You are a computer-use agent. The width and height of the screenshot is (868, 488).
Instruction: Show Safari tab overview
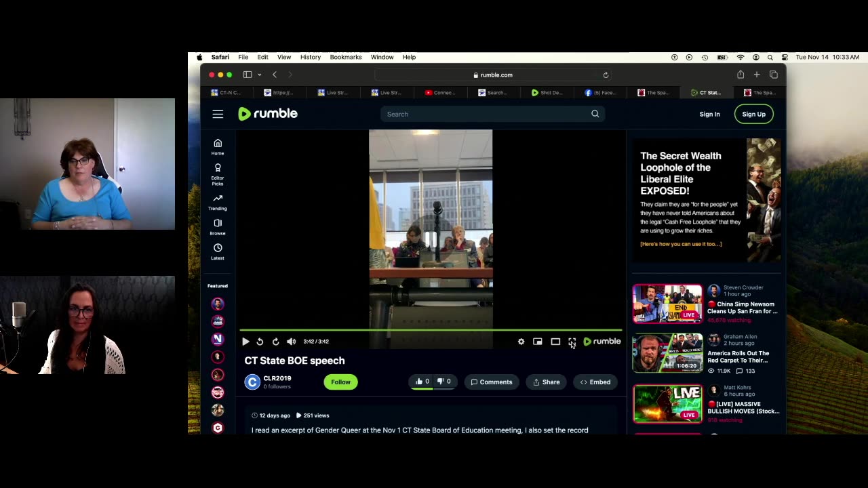(x=774, y=75)
